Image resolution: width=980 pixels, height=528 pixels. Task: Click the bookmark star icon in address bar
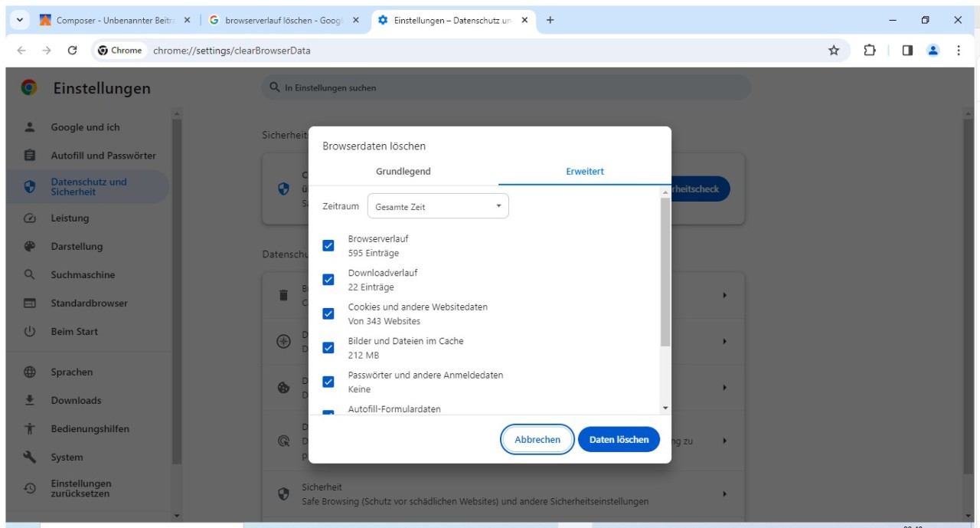834,51
